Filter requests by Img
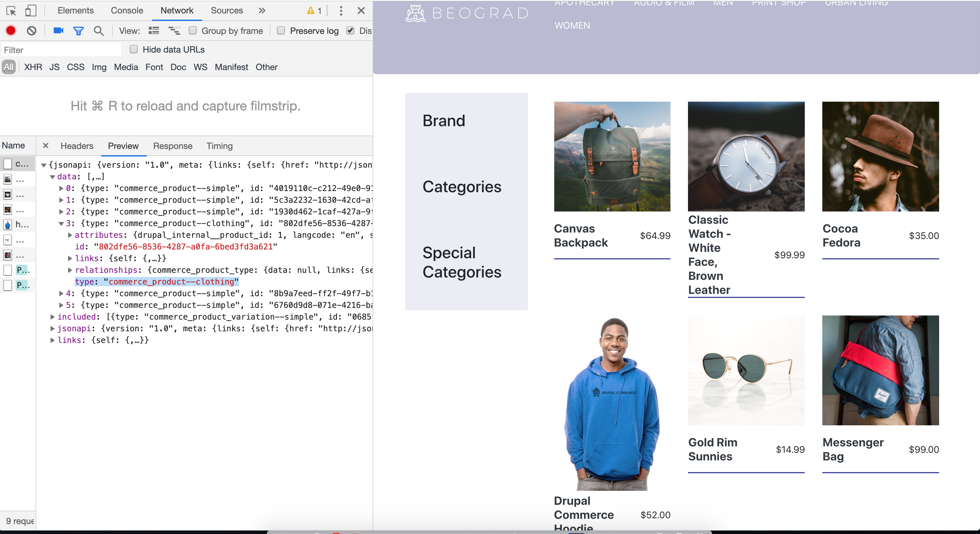The height and width of the screenshot is (534, 980). [x=99, y=67]
